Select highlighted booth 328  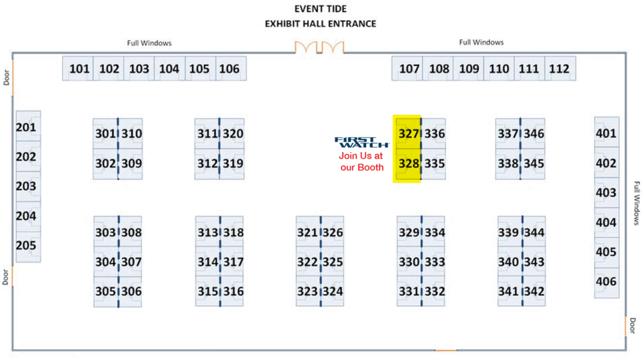[x=408, y=163]
